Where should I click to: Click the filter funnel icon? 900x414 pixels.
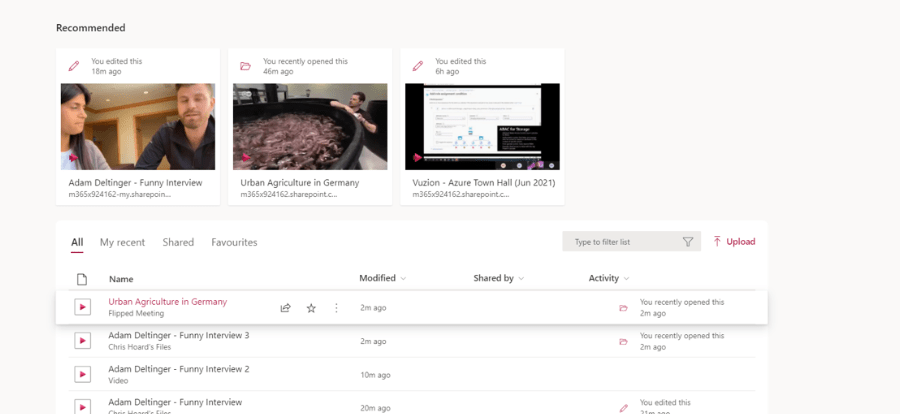pyautogui.click(x=687, y=242)
